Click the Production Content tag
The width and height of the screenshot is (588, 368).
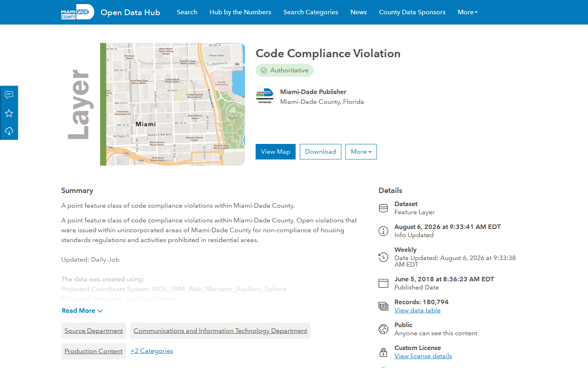click(94, 351)
